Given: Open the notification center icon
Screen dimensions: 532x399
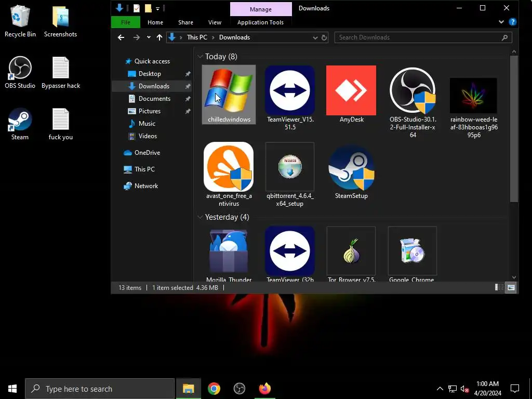Looking at the screenshot, I should point(515,389).
